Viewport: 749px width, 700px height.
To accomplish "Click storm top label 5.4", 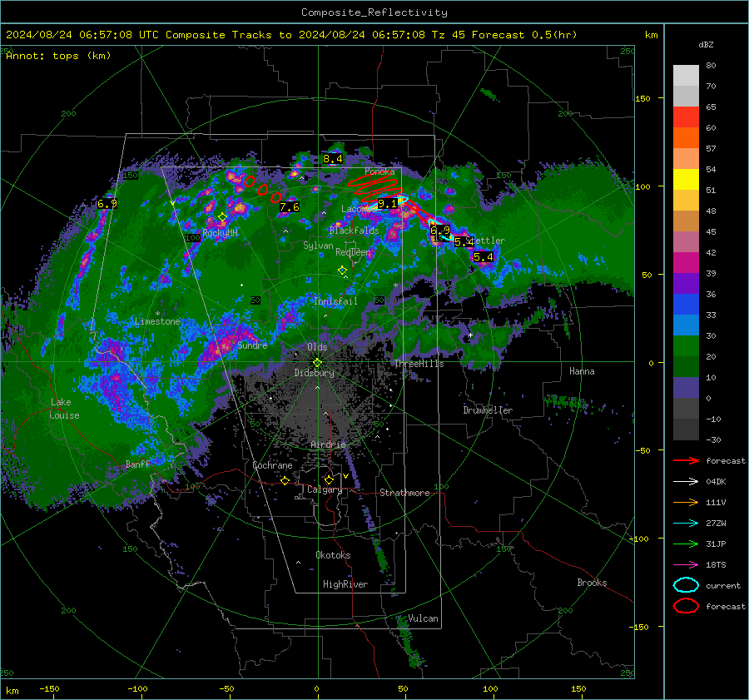I will pyautogui.click(x=484, y=257).
